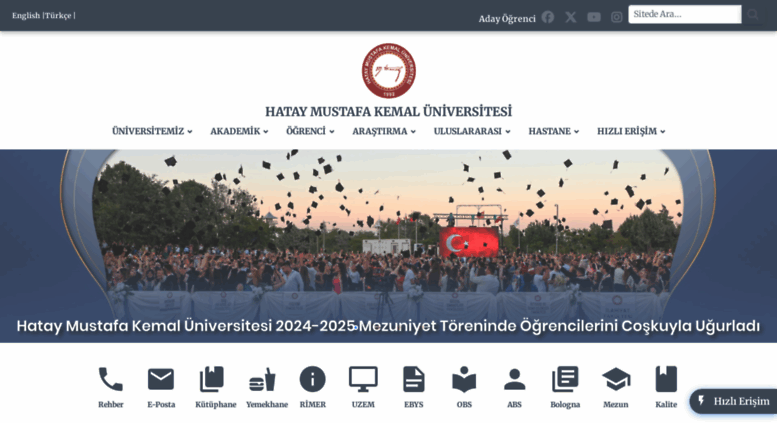Screen dimensions: 777x423
Task: Visit the university Instagram page
Action: tap(616, 17)
